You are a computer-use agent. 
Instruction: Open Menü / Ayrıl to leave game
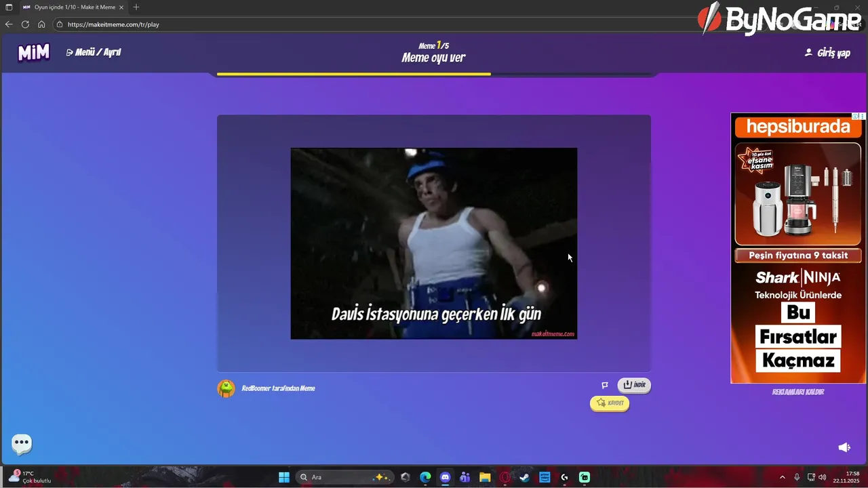tap(94, 52)
